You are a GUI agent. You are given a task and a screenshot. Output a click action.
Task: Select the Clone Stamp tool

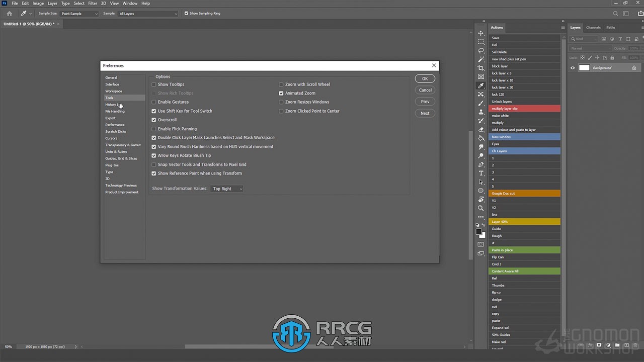pos(481,112)
